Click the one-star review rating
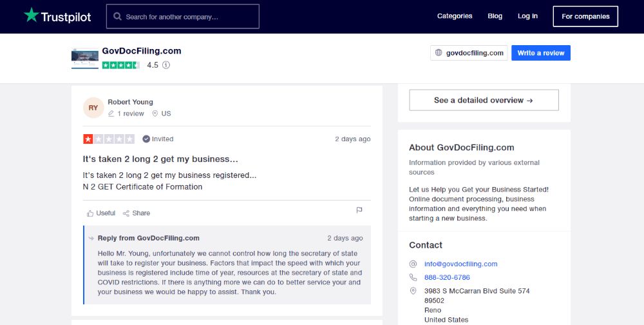The width and height of the screenshot is (644, 325). 109,139
